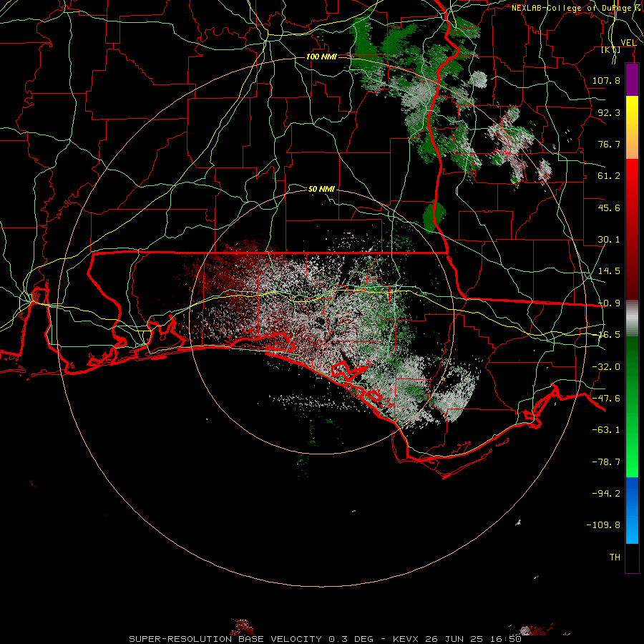Select the 76.7 value on velocity scale

point(609,144)
